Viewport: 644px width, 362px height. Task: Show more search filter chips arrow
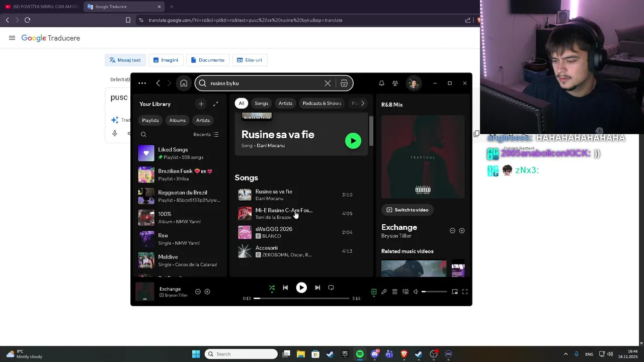point(362,104)
